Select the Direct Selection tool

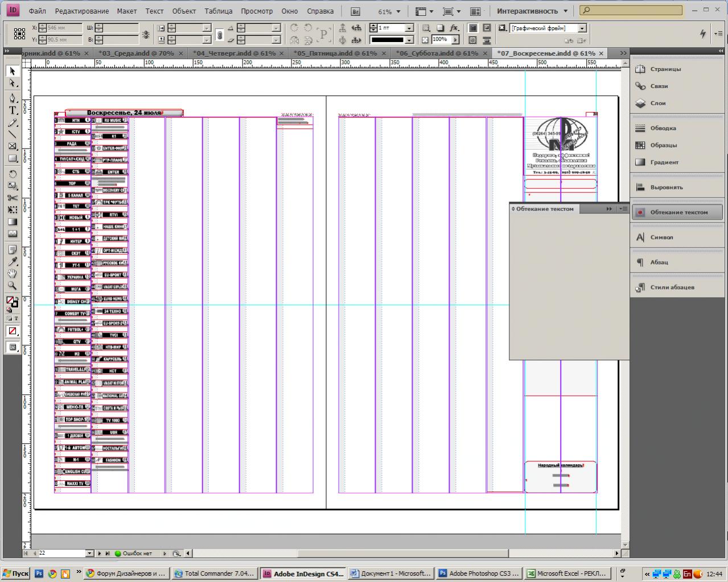[13, 83]
